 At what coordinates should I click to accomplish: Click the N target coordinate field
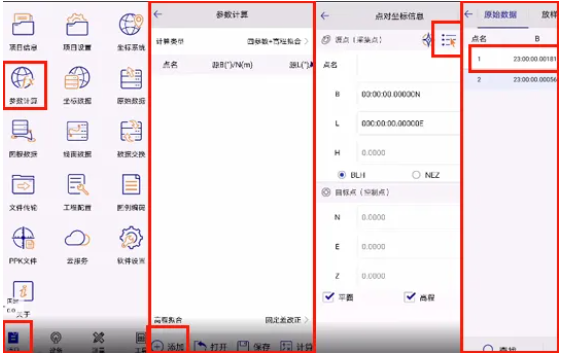click(x=408, y=217)
